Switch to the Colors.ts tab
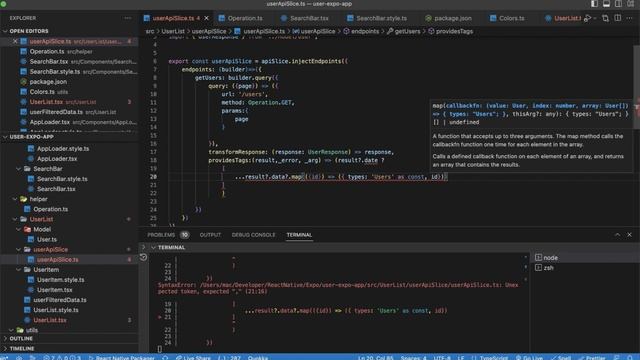640x360 pixels. point(507,18)
